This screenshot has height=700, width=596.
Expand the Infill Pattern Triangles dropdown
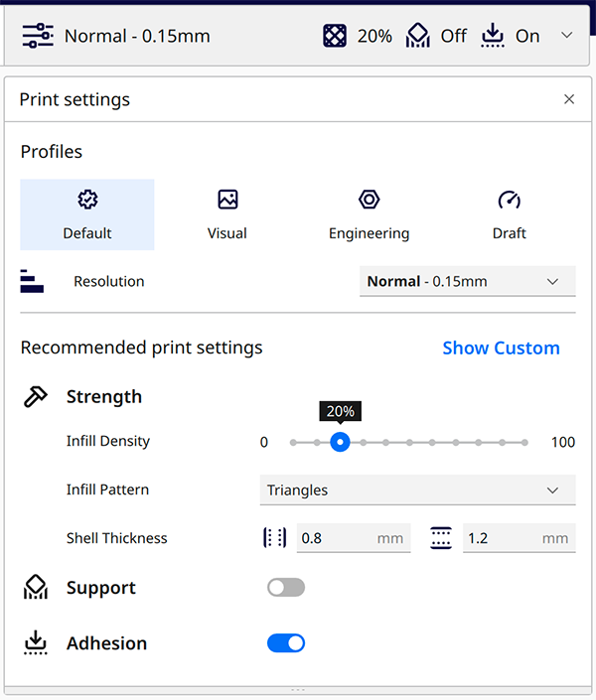coord(417,490)
